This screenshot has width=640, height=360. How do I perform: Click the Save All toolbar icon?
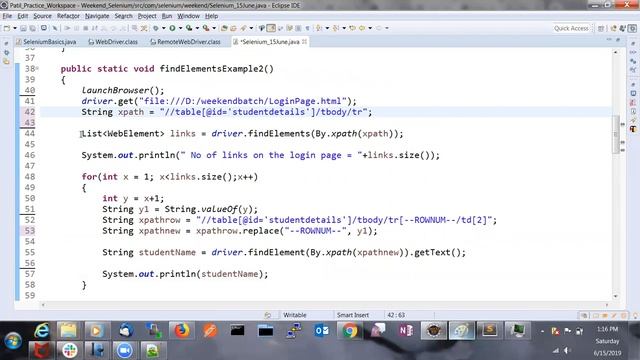pos(32,28)
